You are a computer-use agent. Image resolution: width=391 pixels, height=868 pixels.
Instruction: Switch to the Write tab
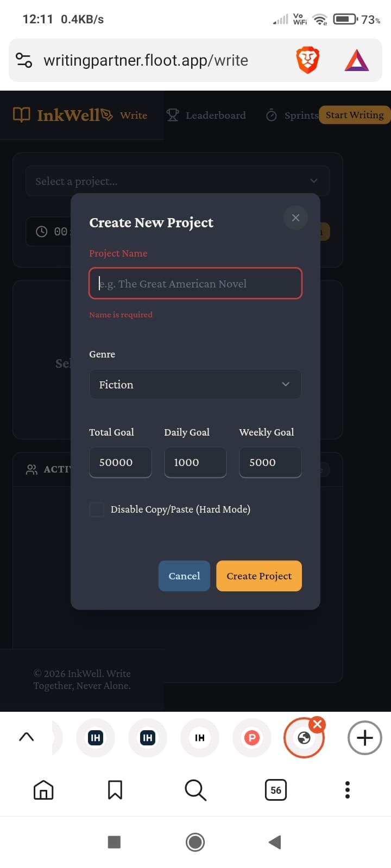tap(134, 115)
